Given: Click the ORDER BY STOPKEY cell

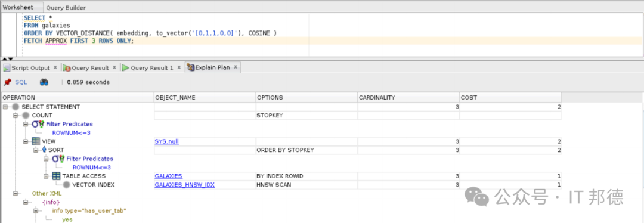Looking at the screenshot, I should point(306,150).
